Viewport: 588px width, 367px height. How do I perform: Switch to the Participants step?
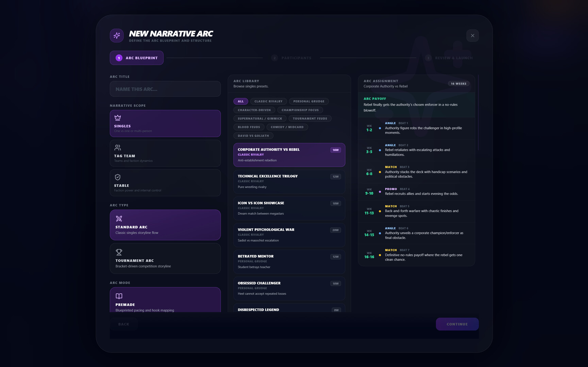(292, 58)
